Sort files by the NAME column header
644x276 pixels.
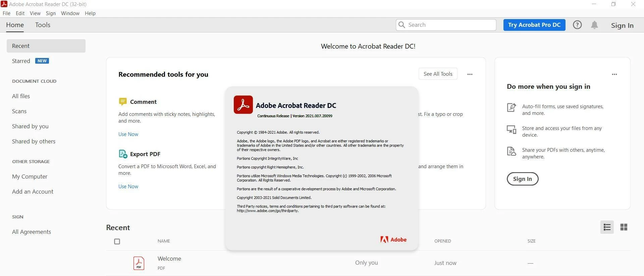164,241
